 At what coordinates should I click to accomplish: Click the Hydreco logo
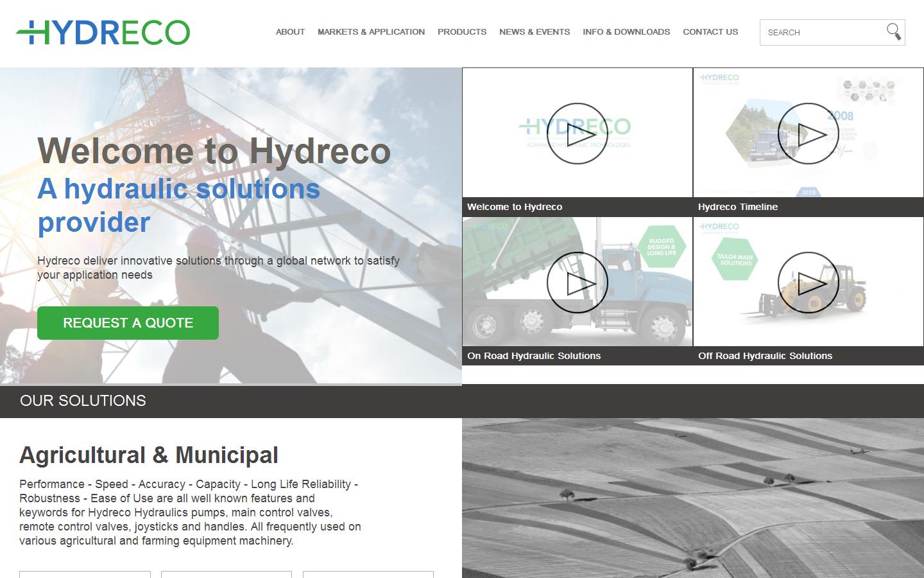pyautogui.click(x=105, y=31)
